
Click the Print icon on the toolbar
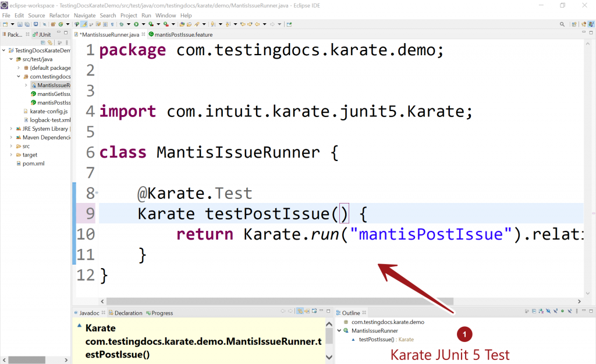[x=35, y=24]
